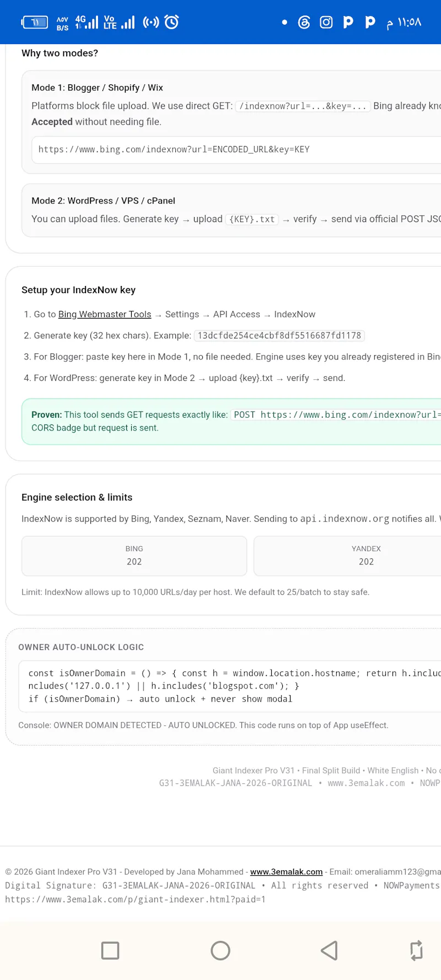Tap the second P notification icon
Viewport: 441px width, 980px height.
tap(370, 22)
